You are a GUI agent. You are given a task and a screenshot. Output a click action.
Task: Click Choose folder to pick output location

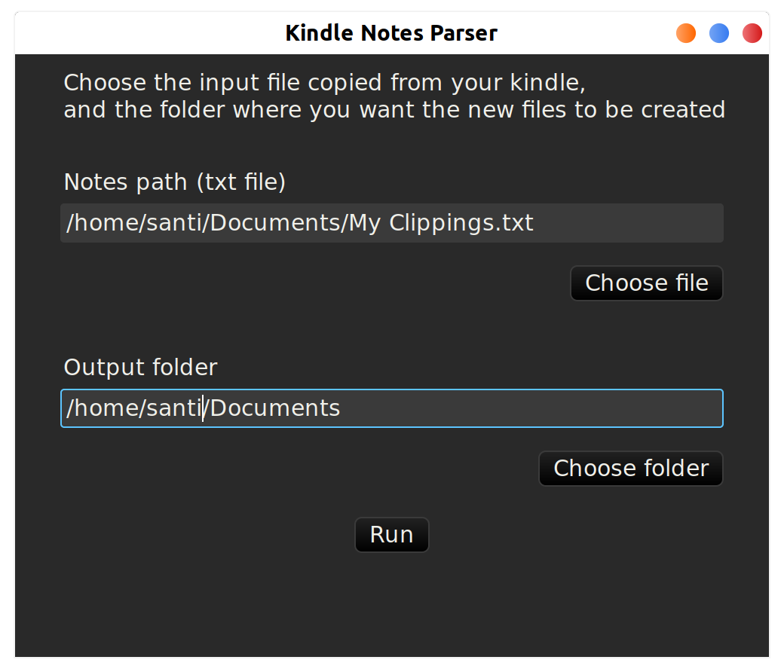[x=630, y=468]
